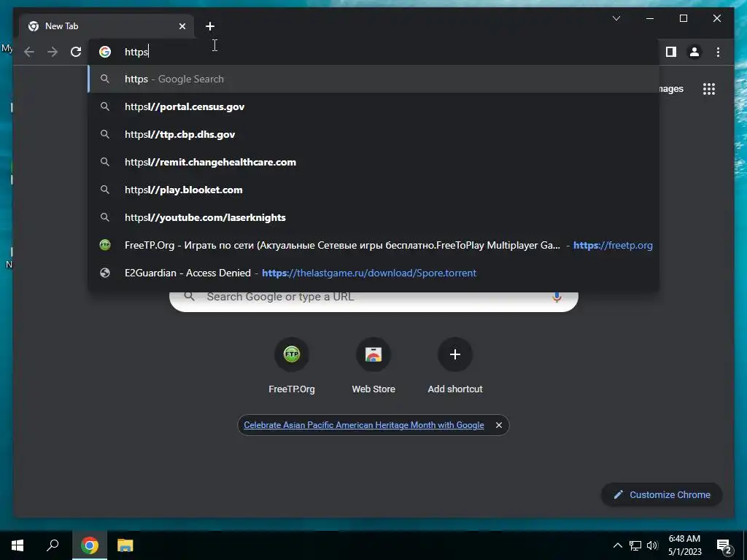The height and width of the screenshot is (560, 747).
Task: Select the FreeTP.Org history suggestion
Action: [x=373, y=245]
